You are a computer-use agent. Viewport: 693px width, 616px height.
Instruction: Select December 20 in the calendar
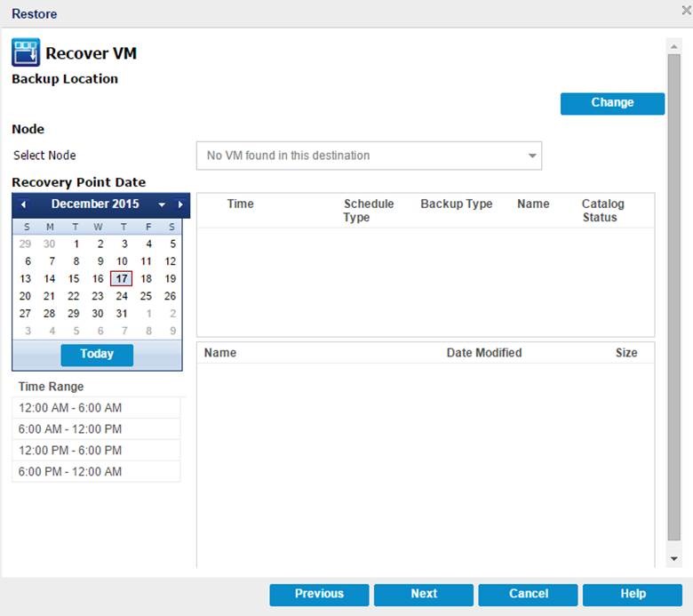25,296
